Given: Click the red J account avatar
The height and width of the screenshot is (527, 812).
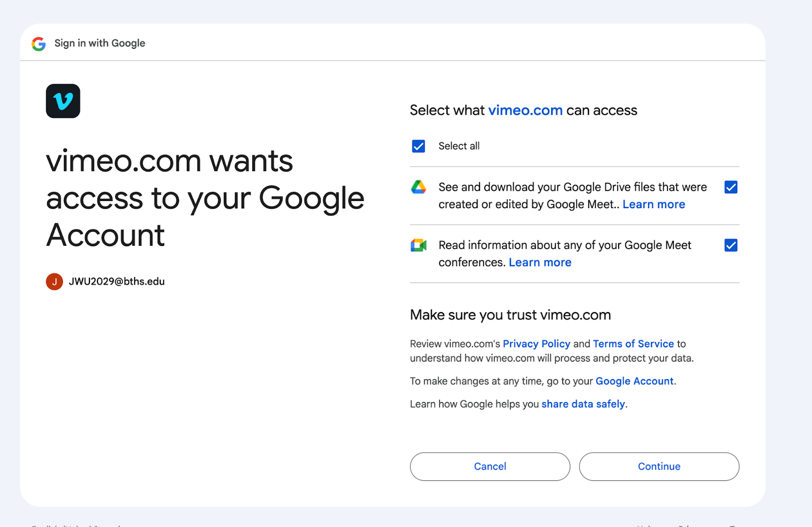Looking at the screenshot, I should click(x=54, y=281).
